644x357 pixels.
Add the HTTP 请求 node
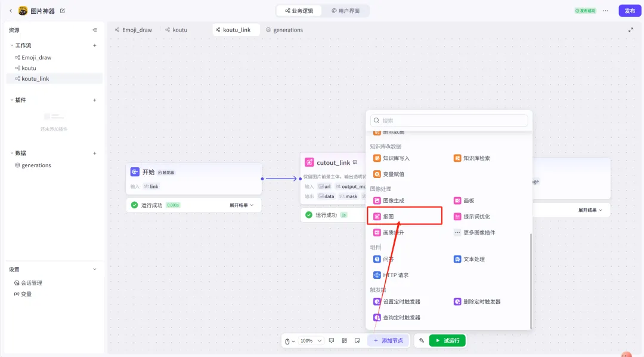pos(395,275)
